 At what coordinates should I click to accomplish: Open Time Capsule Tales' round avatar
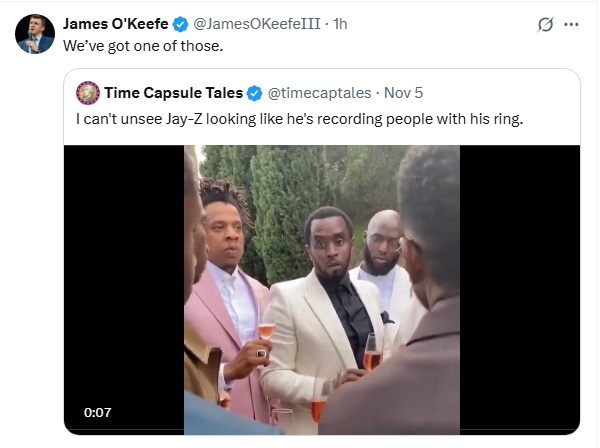coord(86,93)
